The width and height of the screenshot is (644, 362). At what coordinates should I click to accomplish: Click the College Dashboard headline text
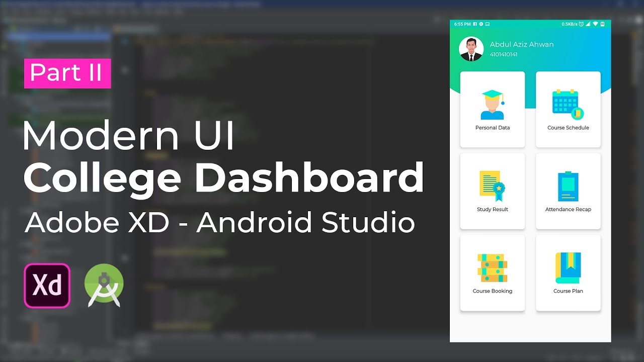pyautogui.click(x=223, y=179)
